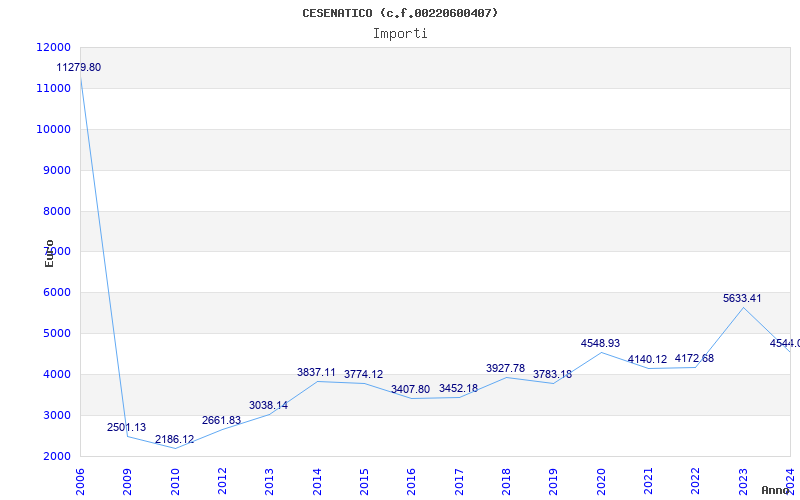Click the x-axis year 2023
800x500 pixels.
coord(743,481)
